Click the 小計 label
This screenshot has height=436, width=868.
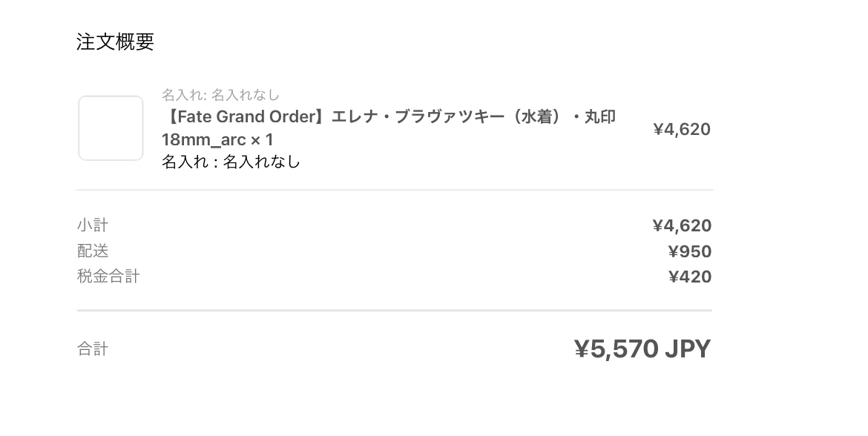click(x=93, y=225)
